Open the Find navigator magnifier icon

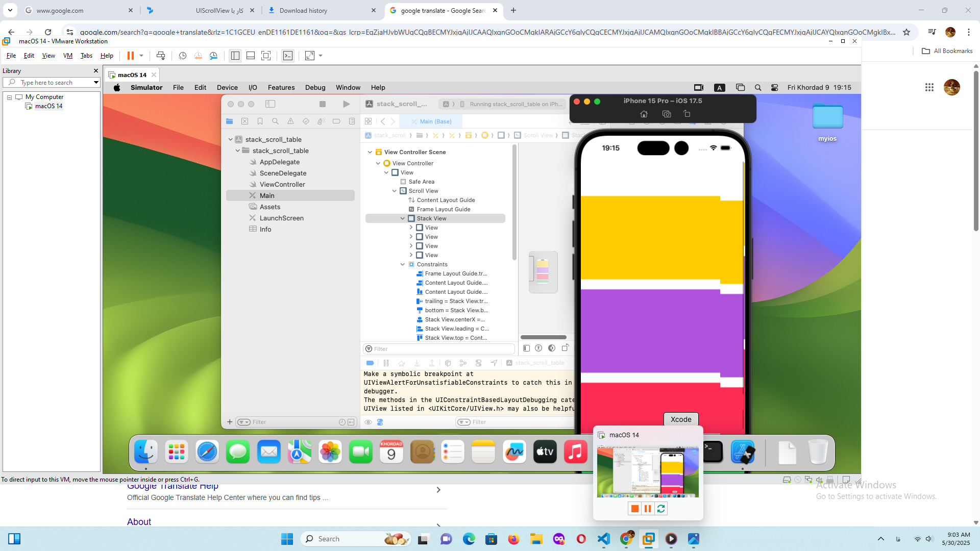pos(275,121)
